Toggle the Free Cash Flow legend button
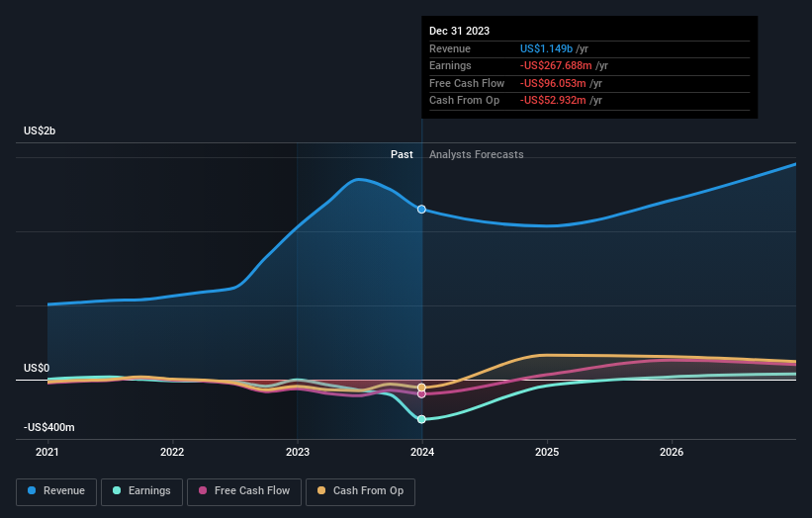Image resolution: width=812 pixels, height=518 pixels. pos(244,491)
